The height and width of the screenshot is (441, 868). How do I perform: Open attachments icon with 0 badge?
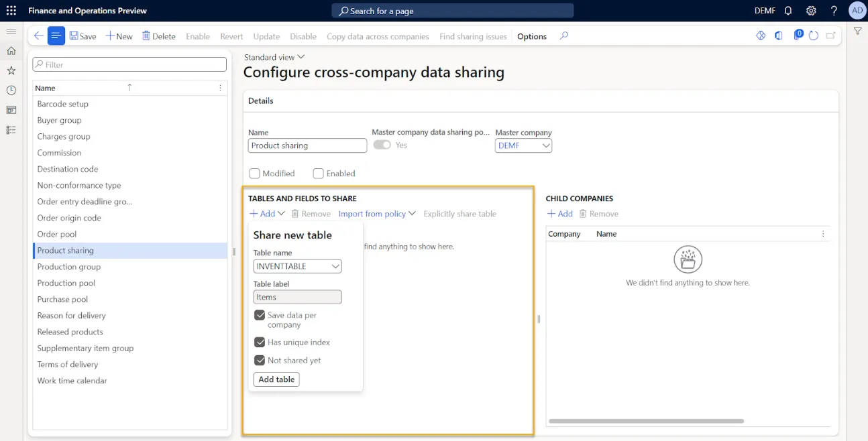click(798, 35)
